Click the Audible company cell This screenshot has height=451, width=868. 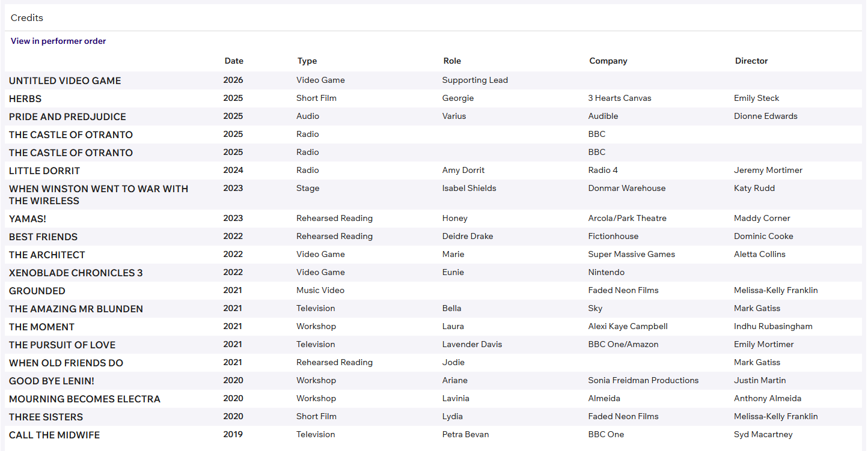click(x=603, y=116)
